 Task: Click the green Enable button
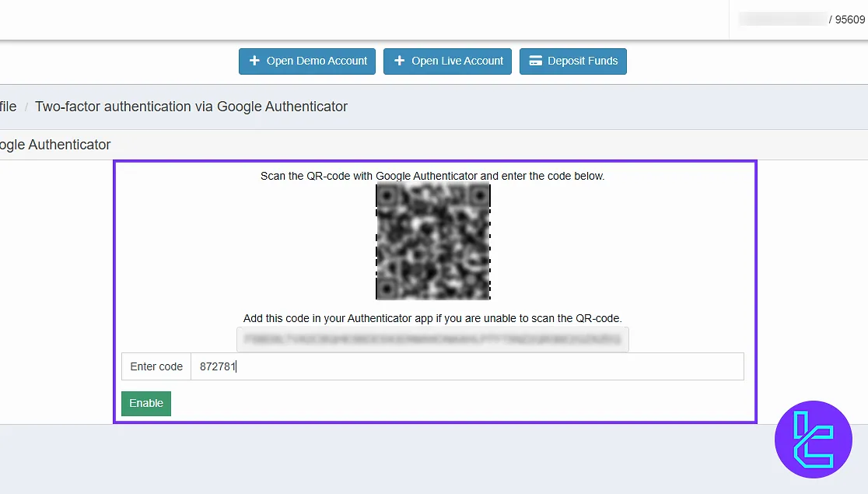pyautogui.click(x=146, y=403)
